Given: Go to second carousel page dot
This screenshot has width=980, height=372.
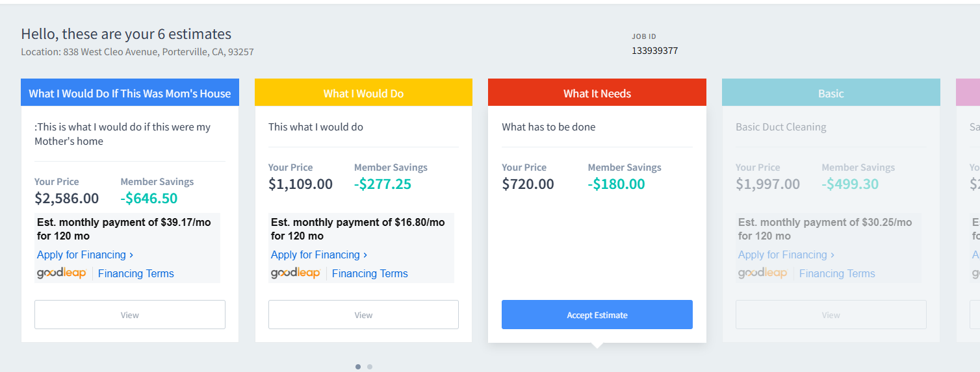Looking at the screenshot, I should [370, 367].
